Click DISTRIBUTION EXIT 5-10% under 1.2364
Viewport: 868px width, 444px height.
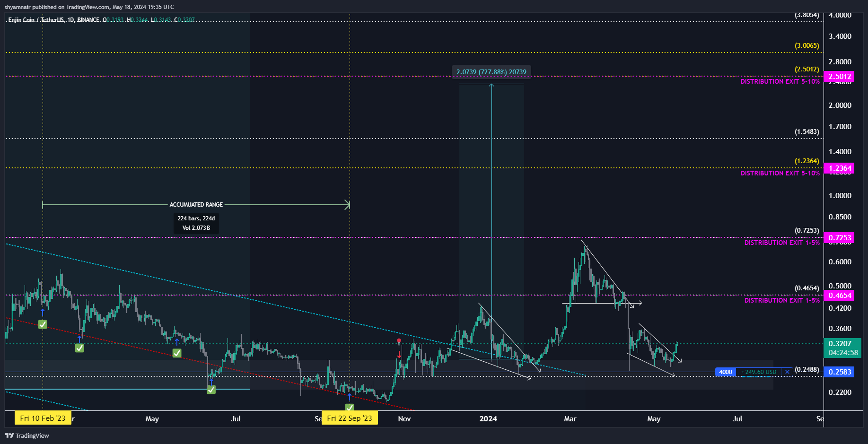tap(780, 174)
